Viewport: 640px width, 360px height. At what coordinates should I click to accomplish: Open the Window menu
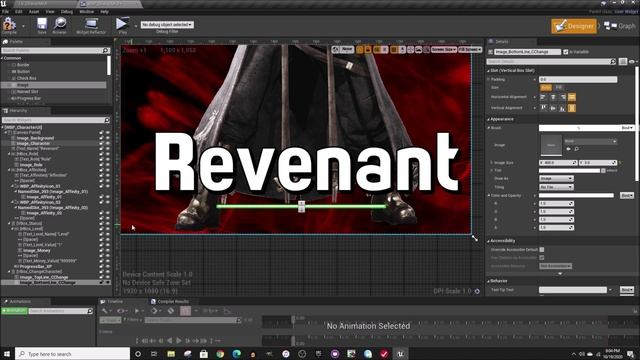87,12
